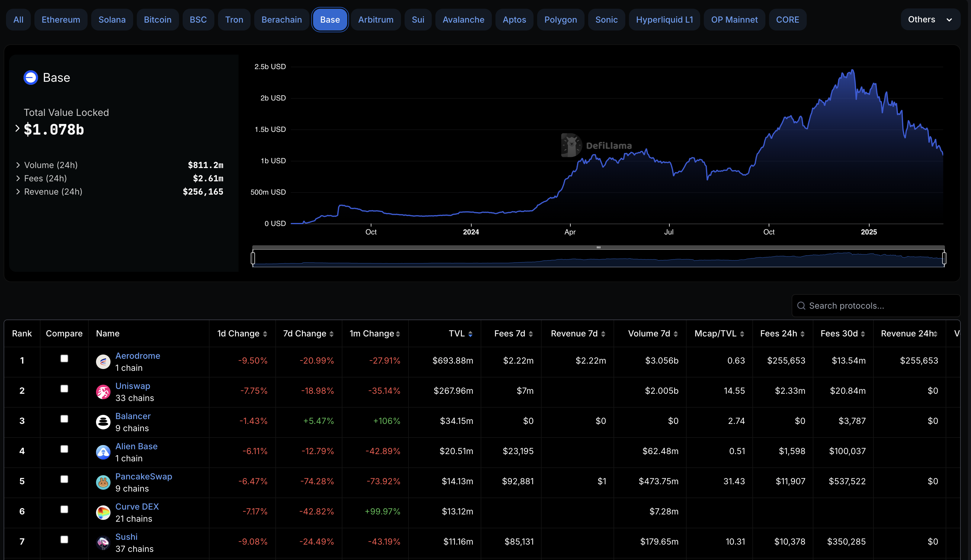Sort by Mcap/TVL arrows
Image resolution: width=971 pixels, height=560 pixels.
point(742,334)
